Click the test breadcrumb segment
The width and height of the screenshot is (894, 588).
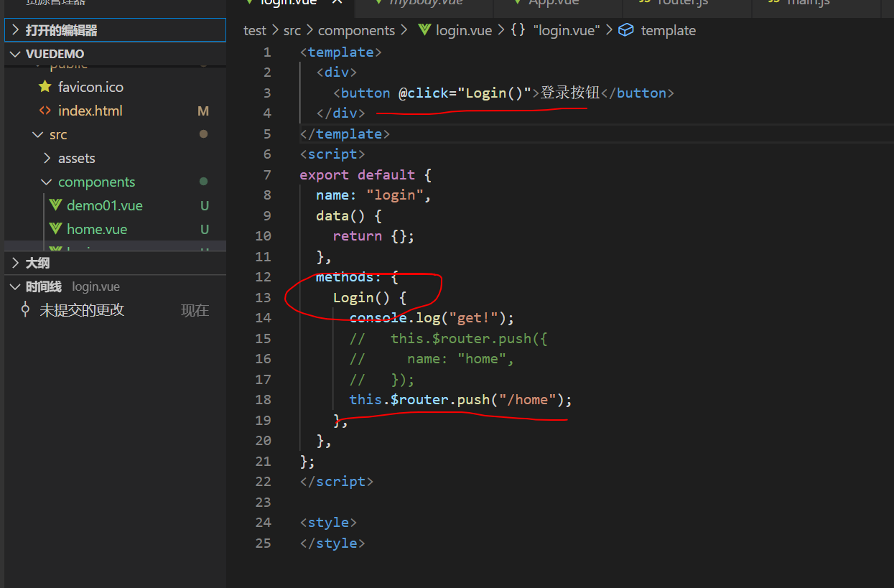pos(255,30)
